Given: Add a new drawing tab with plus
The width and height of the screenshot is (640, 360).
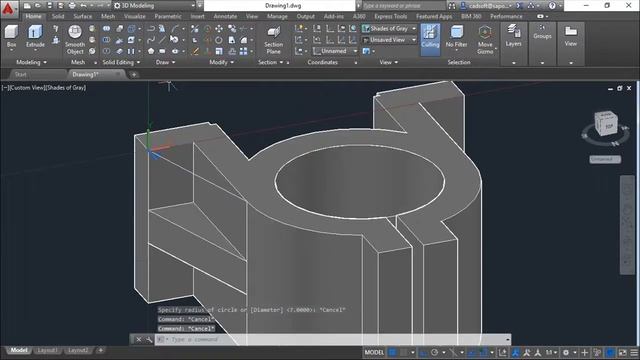Looking at the screenshot, I should (133, 75).
